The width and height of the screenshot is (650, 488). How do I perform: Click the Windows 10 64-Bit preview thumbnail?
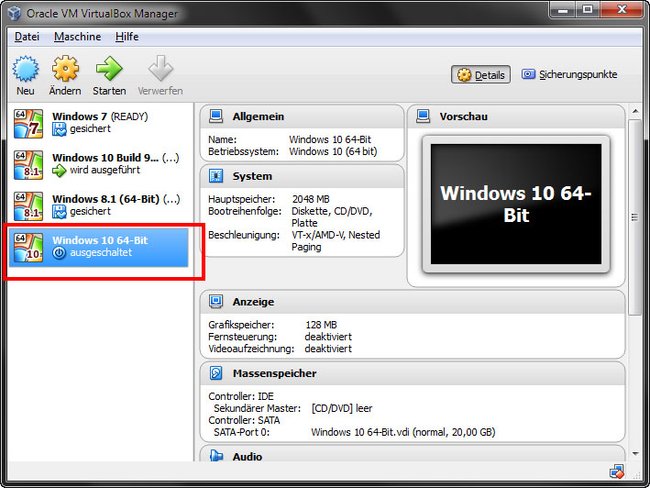point(516,204)
